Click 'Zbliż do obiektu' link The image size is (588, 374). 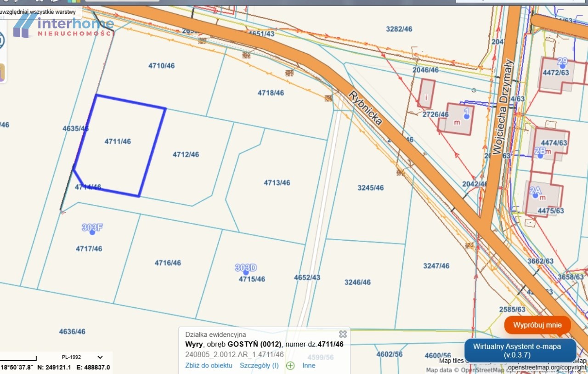pyautogui.click(x=209, y=366)
